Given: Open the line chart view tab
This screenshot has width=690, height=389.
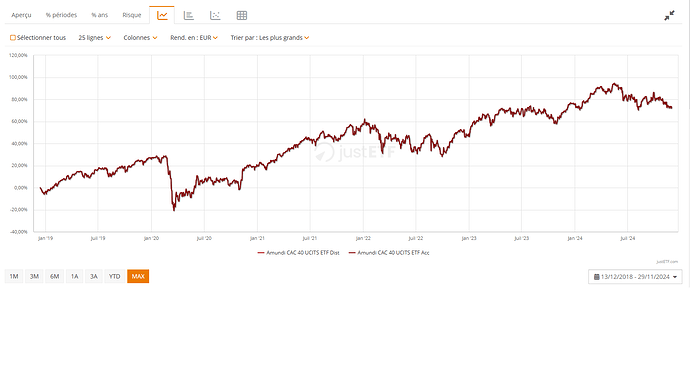Looking at the screenshot, I should 162,15.
